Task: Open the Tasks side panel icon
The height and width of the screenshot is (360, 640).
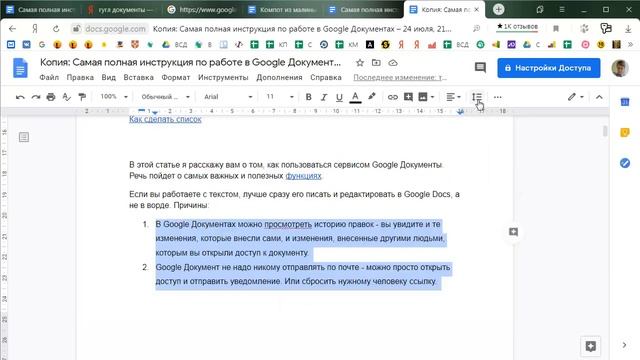Action: coord(625,163)
